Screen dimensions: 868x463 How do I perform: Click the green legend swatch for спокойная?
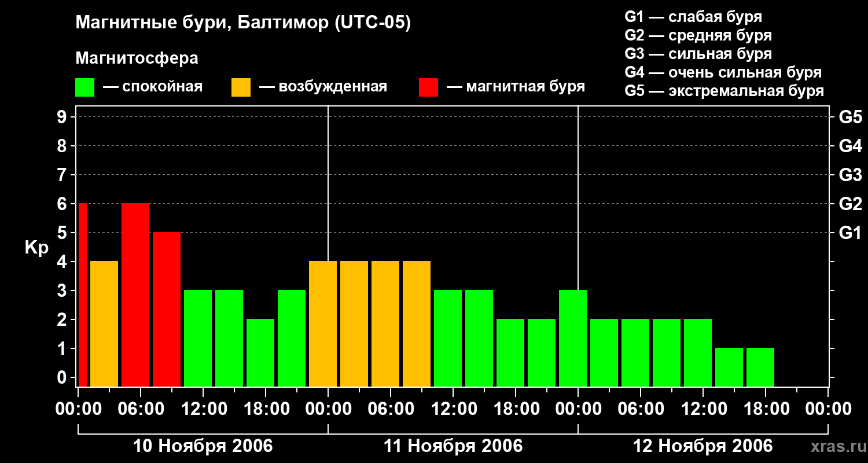(x=85, y=87)
